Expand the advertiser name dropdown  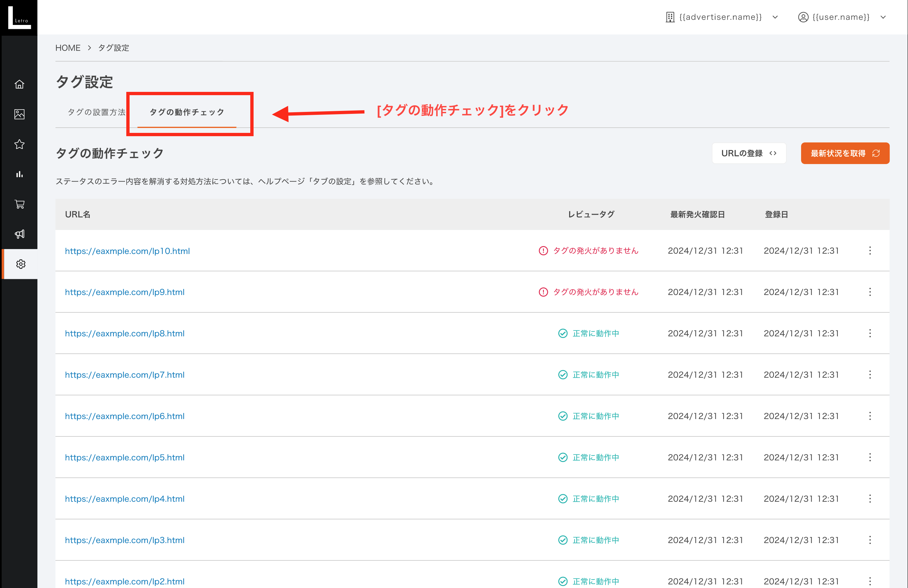(722, 17)
